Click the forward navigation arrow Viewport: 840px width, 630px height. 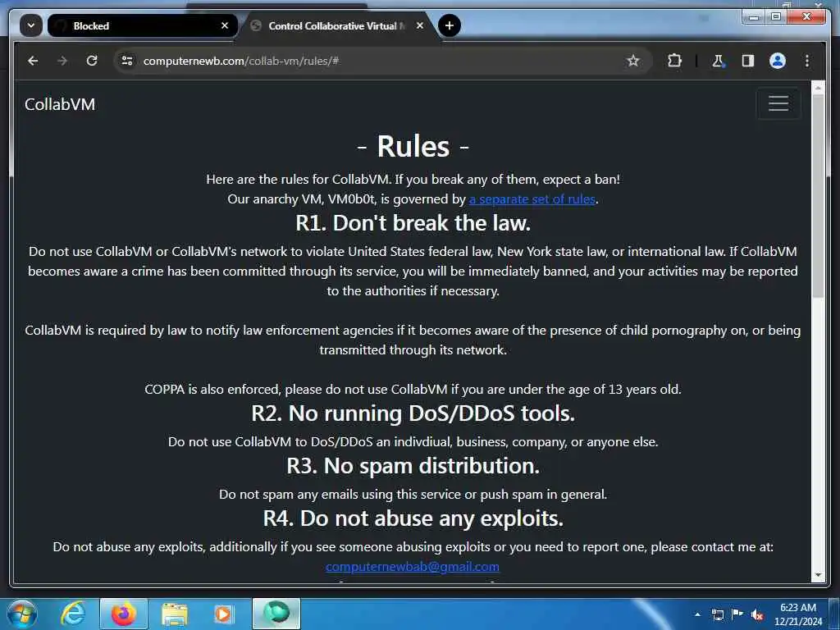pyautogui.click(x=62, y=61)
